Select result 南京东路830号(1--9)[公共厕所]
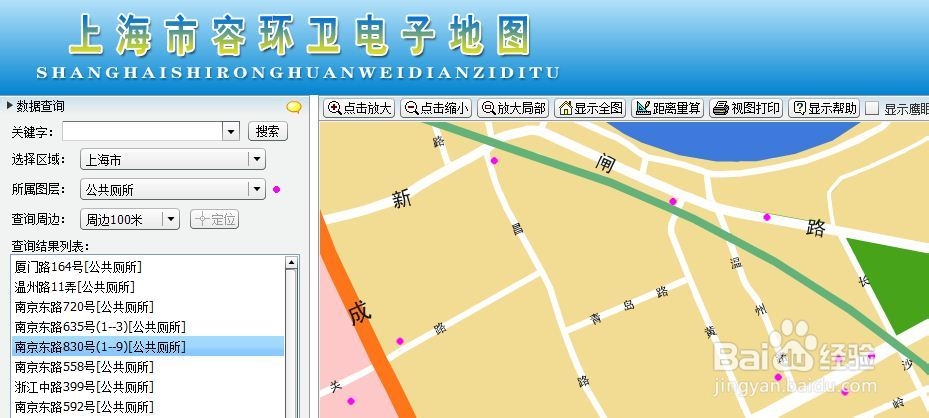 pos(148,346)
